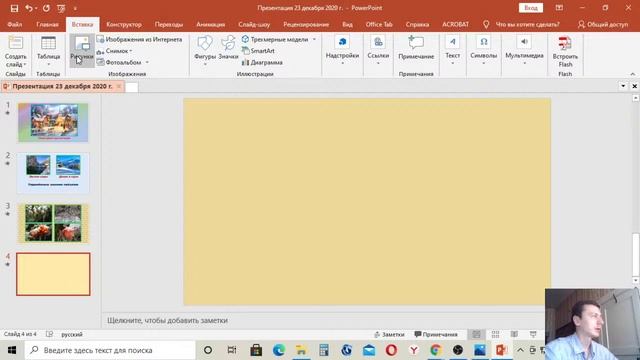Switch to Normal view in status bar
The width and height of the screenshot is (640, 360).
[476, 334]
